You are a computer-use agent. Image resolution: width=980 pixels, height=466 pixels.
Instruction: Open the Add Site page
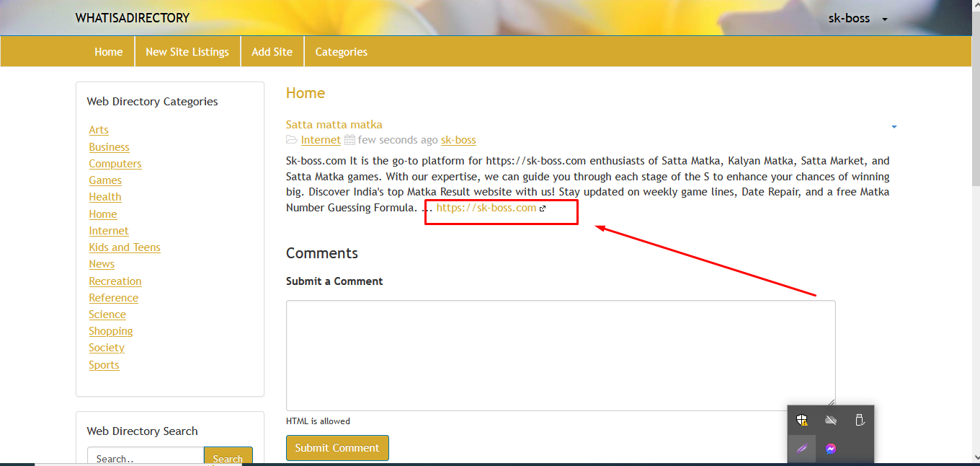(272, 52)
